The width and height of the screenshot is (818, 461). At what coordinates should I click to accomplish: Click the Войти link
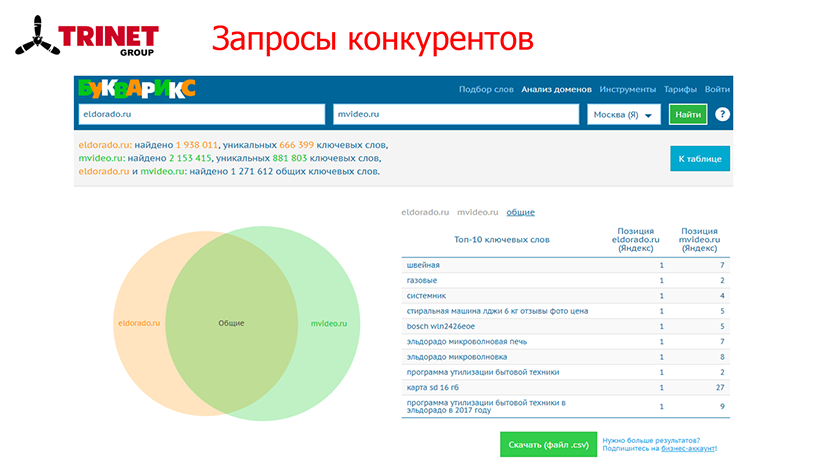[x=717, y=89]
